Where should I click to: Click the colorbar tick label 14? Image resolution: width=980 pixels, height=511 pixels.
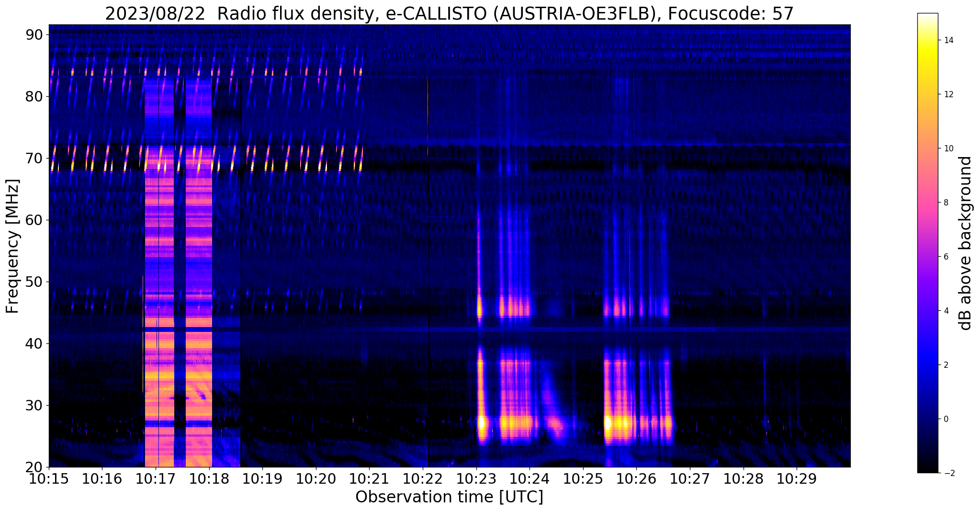point(947,40)
